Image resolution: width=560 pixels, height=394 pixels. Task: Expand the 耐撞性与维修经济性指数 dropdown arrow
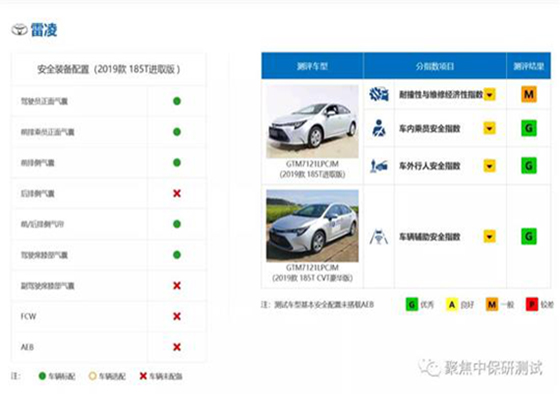point(490,95)
